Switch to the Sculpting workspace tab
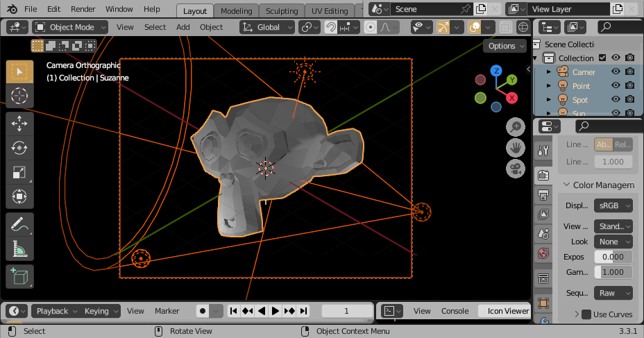Image resolution: width=644 pixels, height=338 pixels. pyautogui.click(x=282, y=11)
